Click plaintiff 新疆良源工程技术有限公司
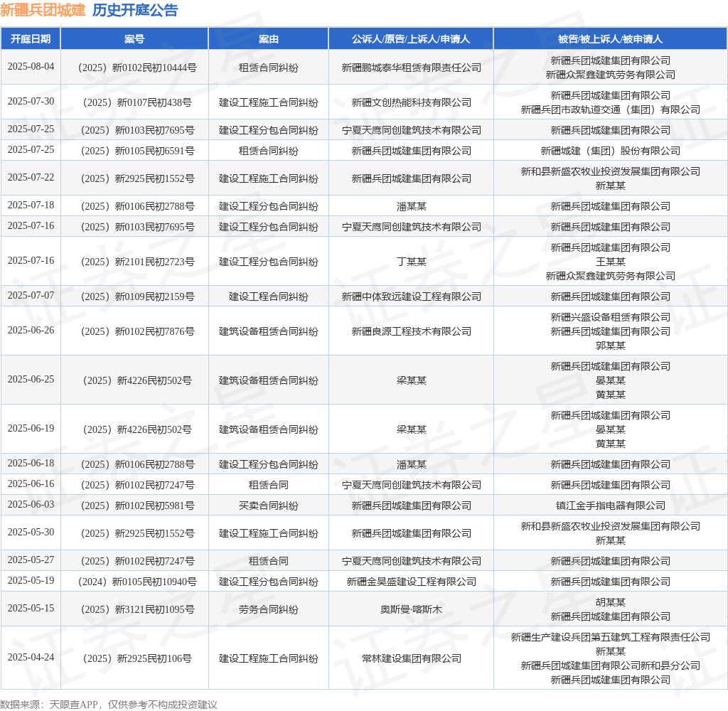 [412, 331]
